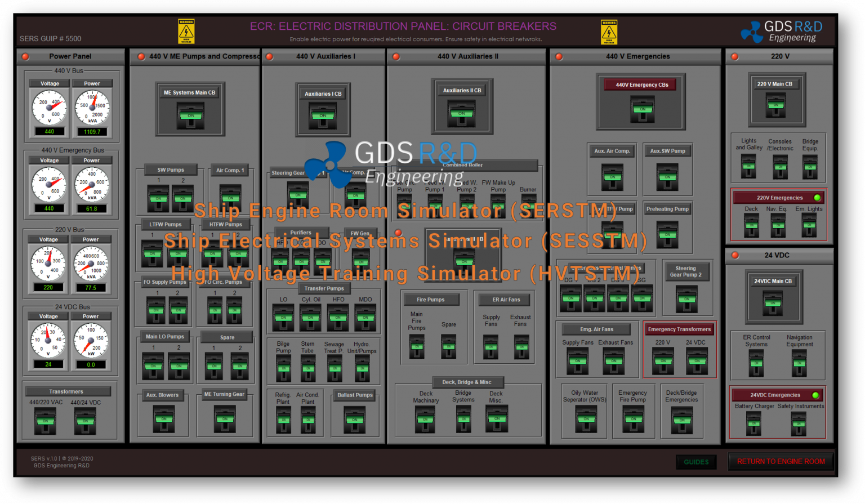The image size is (865, 504).
Task: Select the 440 V Auxiliaries II panel header
Action: tap(466, 56)
